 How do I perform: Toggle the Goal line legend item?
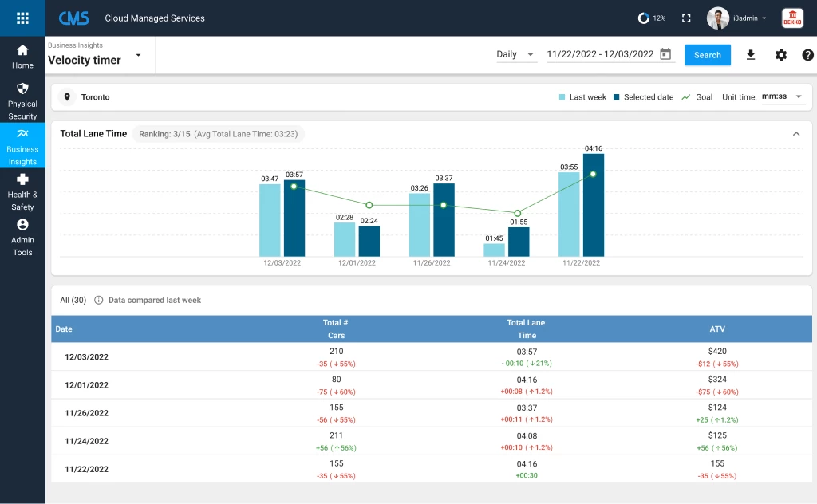click(x=694, y=96)
